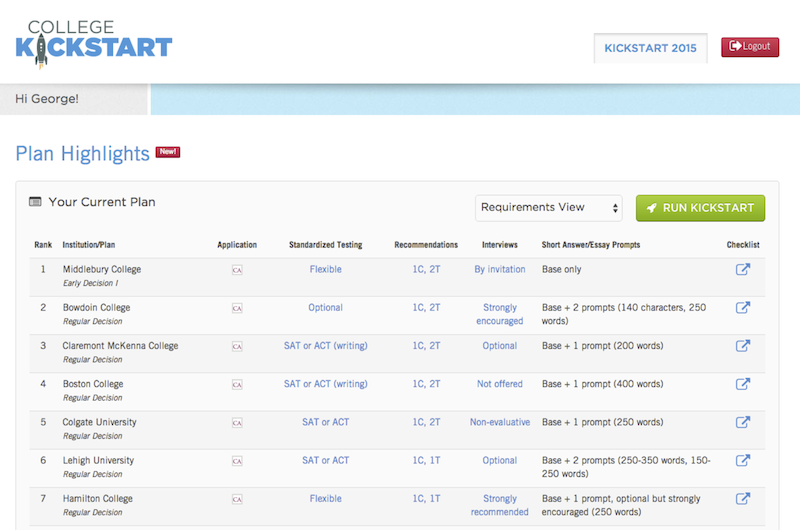Image resolution: width=800 pixels, height=530 pixels.
Task: Click the Interviews column header
Action: (500, 245)
